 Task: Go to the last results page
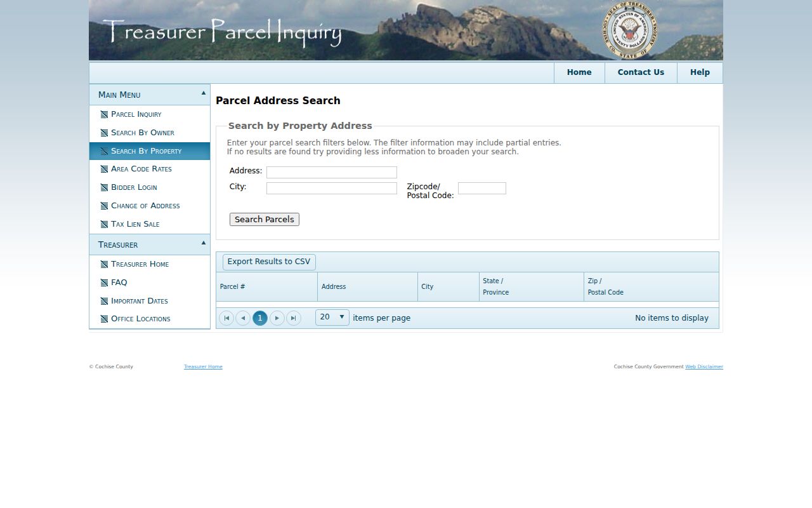pyautogui.click(x=294, y=318)
